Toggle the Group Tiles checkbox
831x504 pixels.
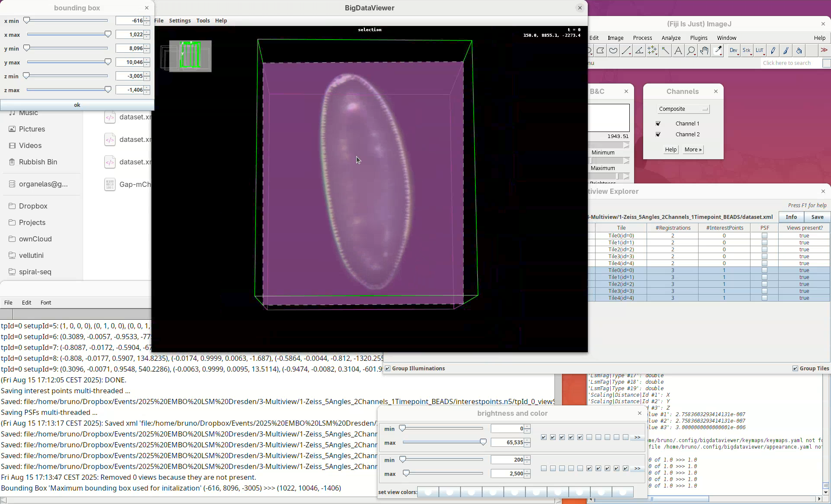pos(795,369)
